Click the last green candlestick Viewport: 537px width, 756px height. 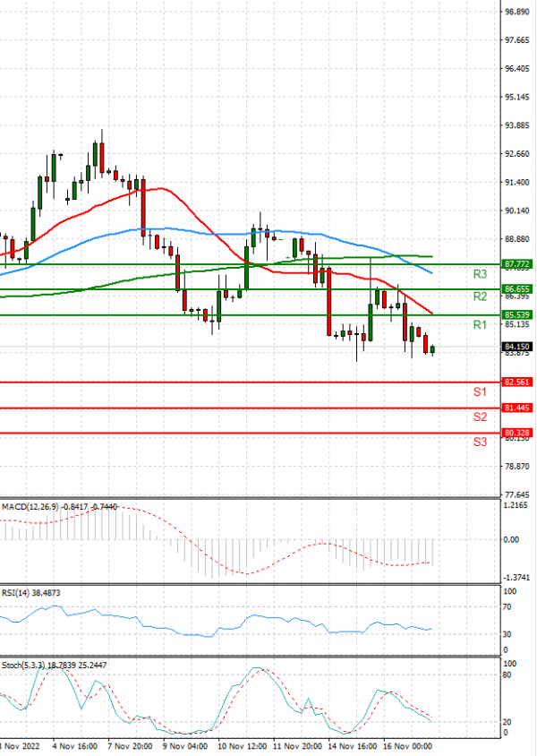click(x=432, y=350)
